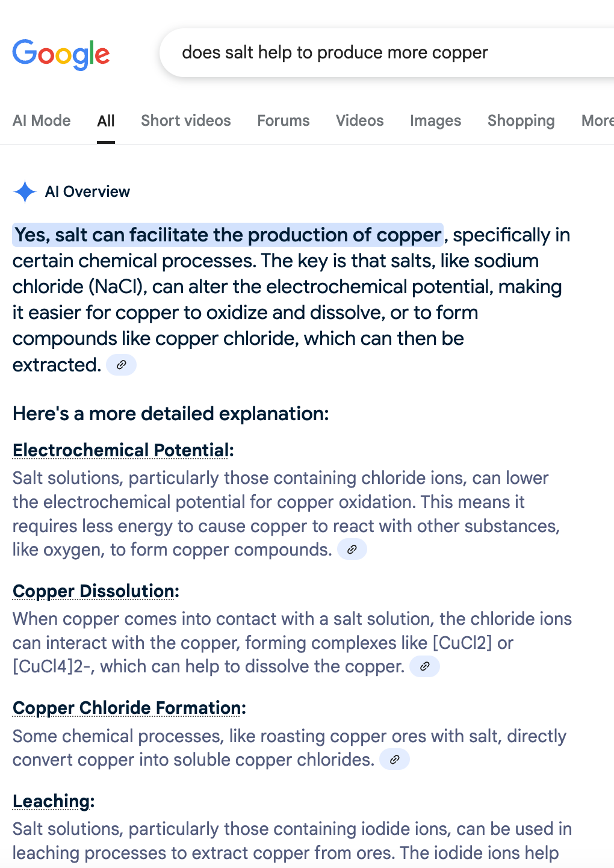Open the Images tab
The image size is (614, 868).
pyautogui.click(x=436, y=121)
